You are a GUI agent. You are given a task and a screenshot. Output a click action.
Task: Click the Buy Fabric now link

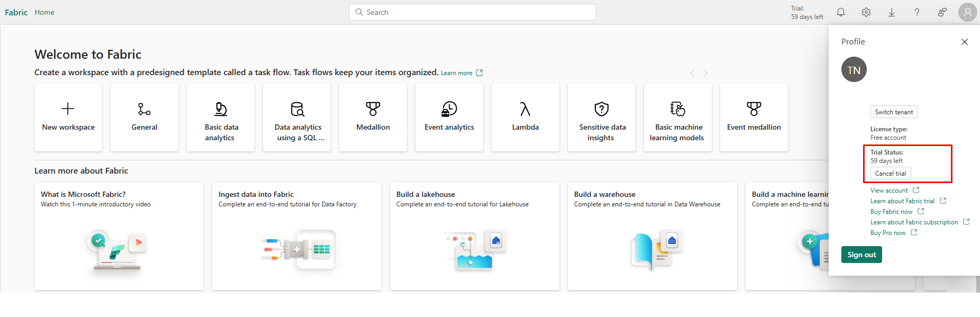(897, 212)
